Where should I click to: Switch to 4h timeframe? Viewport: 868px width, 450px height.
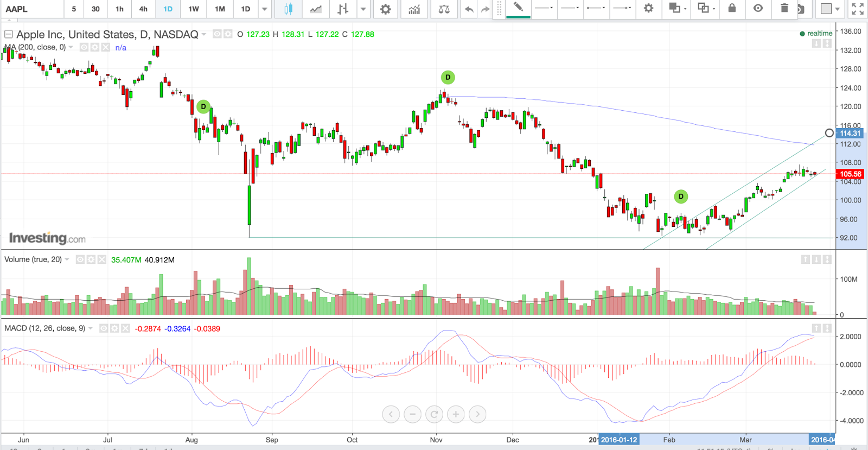tap(143, 9)
